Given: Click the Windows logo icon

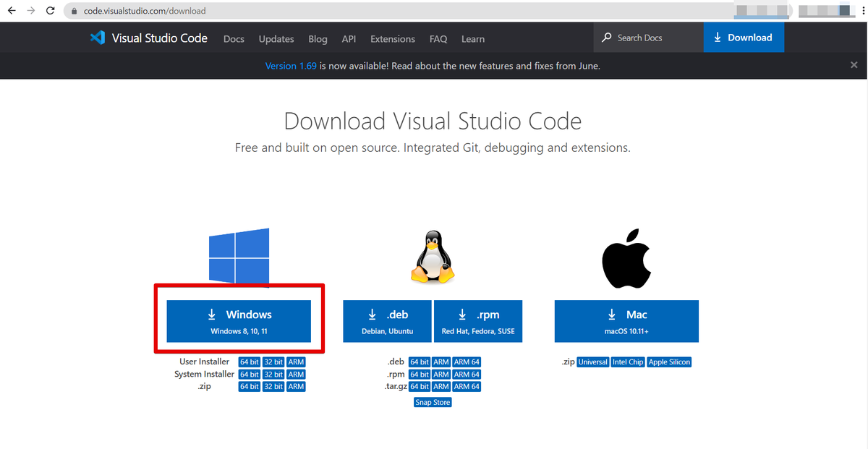Looking at the screenshot, I should 239,255.
